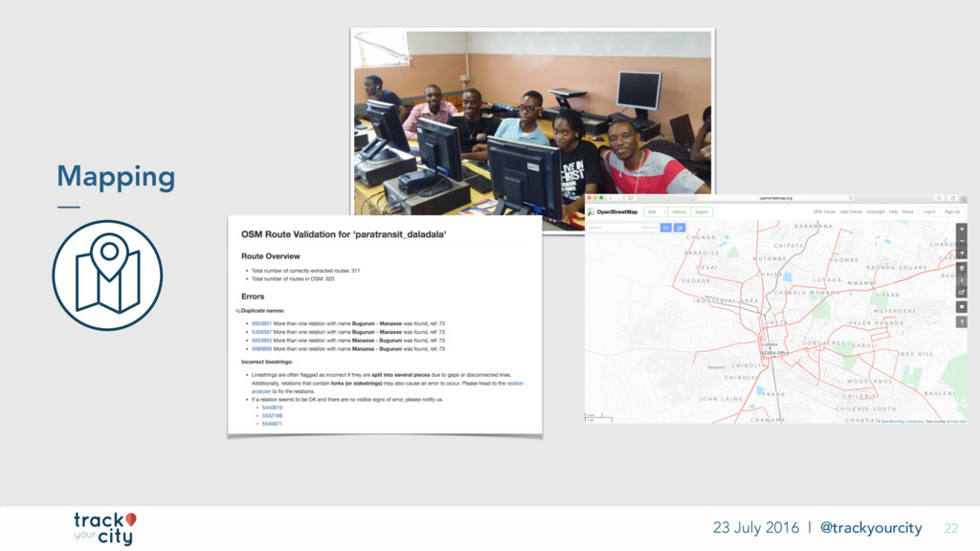Open relation link 5532166
980x551 pixels.
click(x=272, y=415)
